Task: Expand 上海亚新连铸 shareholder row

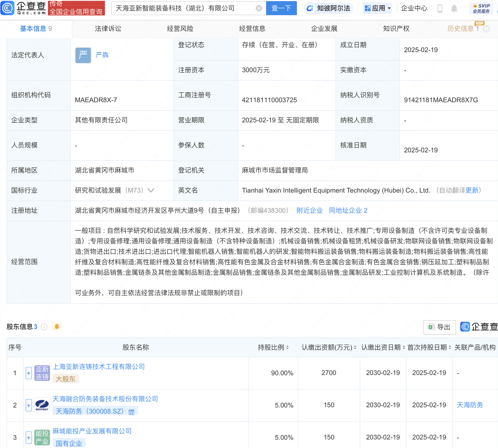Action: point(29,373)
